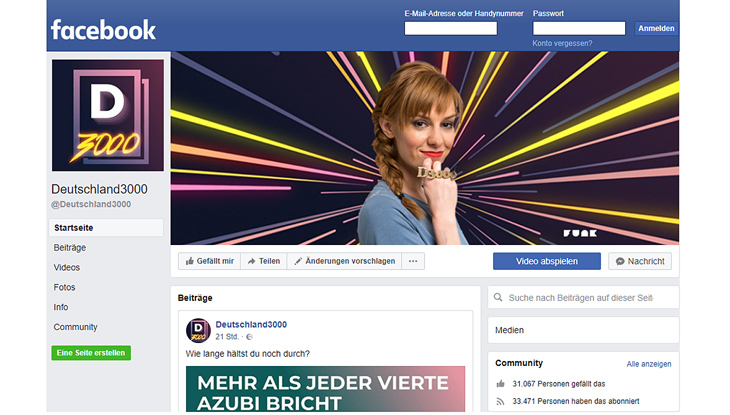This screenshot has height=415, width=730.
Task: Open Videos in the sidebar
Action: click(x=67, y=268)
